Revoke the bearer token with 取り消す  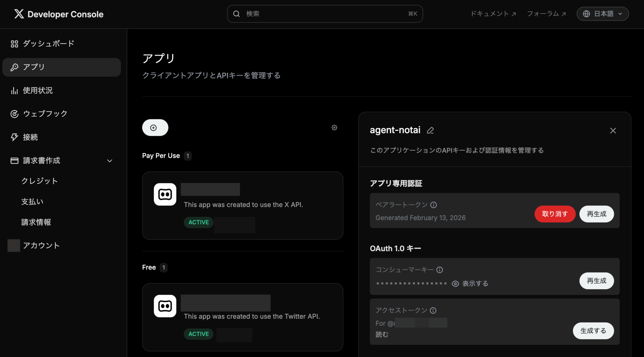point(554,214)
